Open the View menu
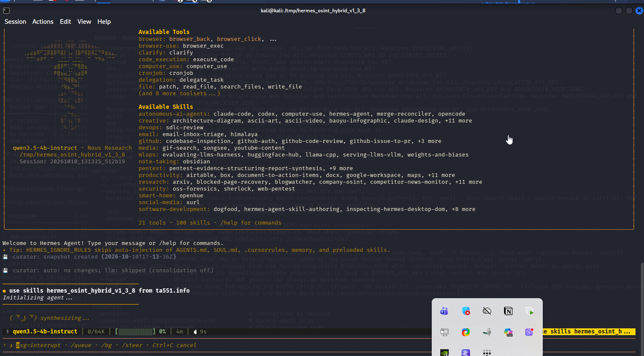644x356 pixels. coord(84,22)
